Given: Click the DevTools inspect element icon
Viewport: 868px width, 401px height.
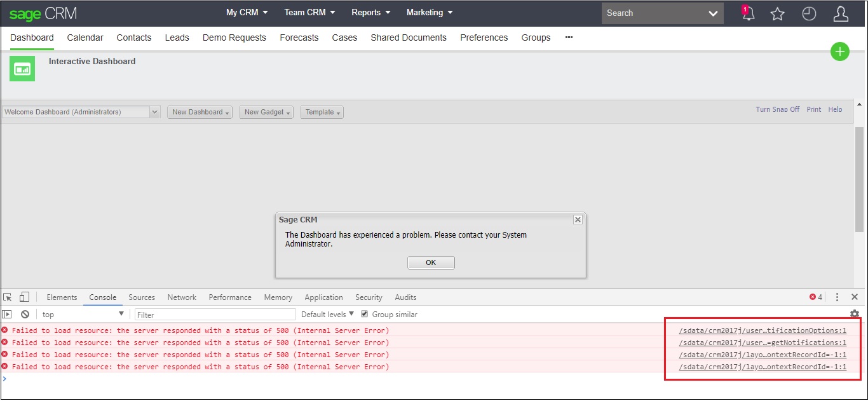Looking at the screenshot, I should click(x=8, y=297).
